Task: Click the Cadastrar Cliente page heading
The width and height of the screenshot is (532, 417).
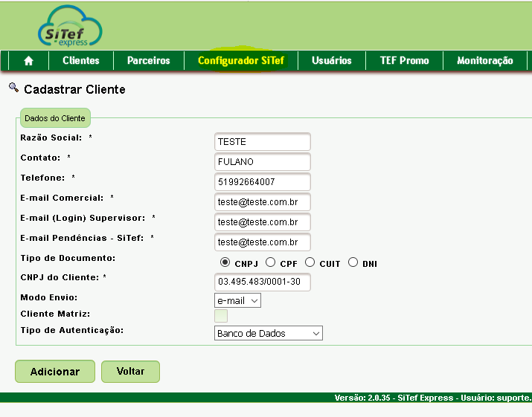Action: (74, 89)
